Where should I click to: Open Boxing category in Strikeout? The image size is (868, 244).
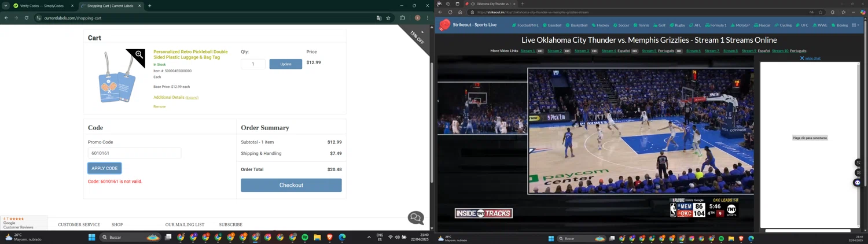point(840,25)
